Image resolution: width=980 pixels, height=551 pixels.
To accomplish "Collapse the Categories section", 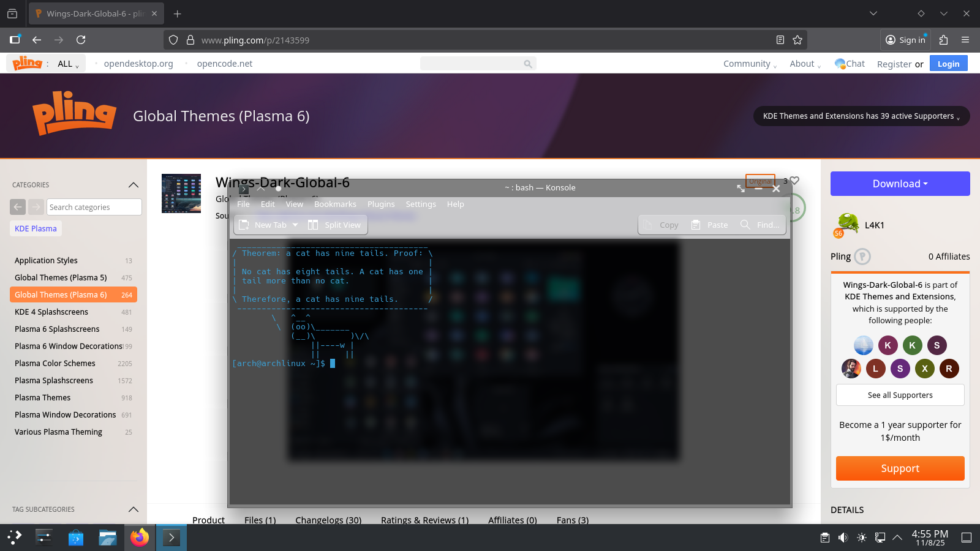I will coord(134,185).
